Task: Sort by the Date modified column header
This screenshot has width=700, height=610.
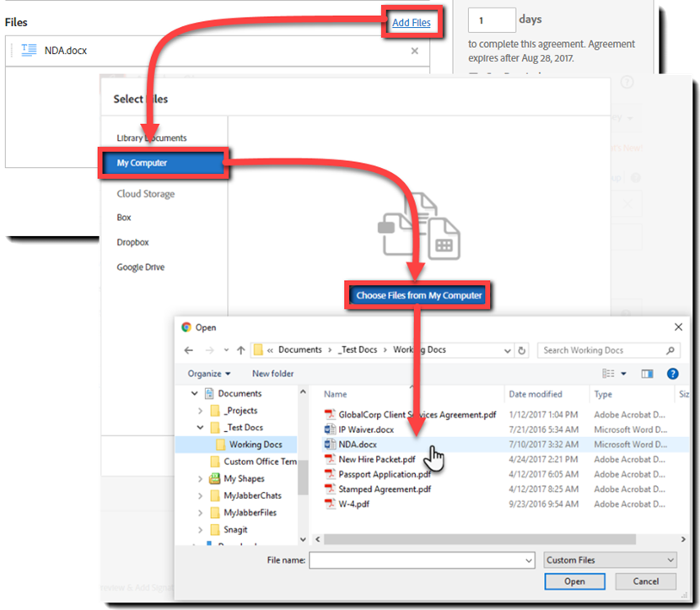Action: click(536, 394)
